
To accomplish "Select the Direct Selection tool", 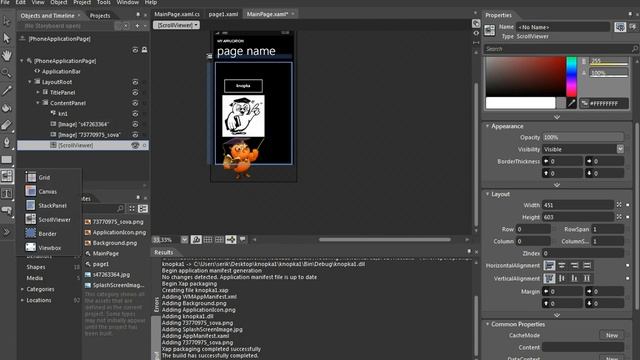I will 7,38.
